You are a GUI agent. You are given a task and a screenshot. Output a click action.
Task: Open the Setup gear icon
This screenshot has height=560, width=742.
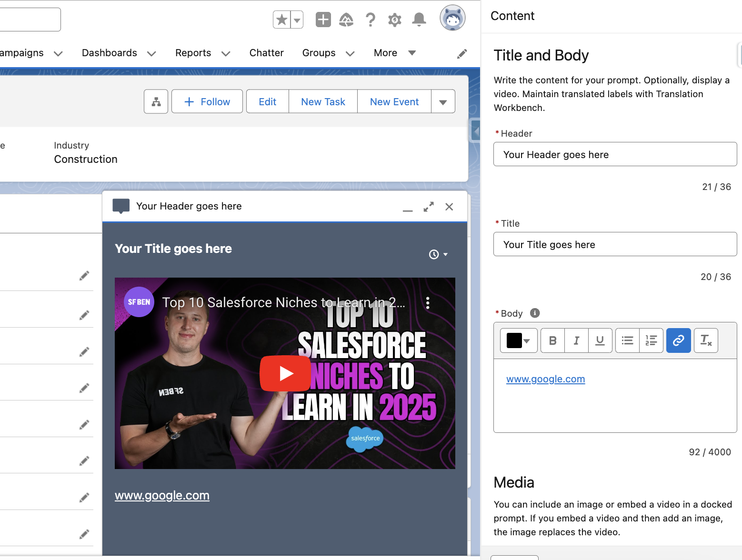pos(394,20)
